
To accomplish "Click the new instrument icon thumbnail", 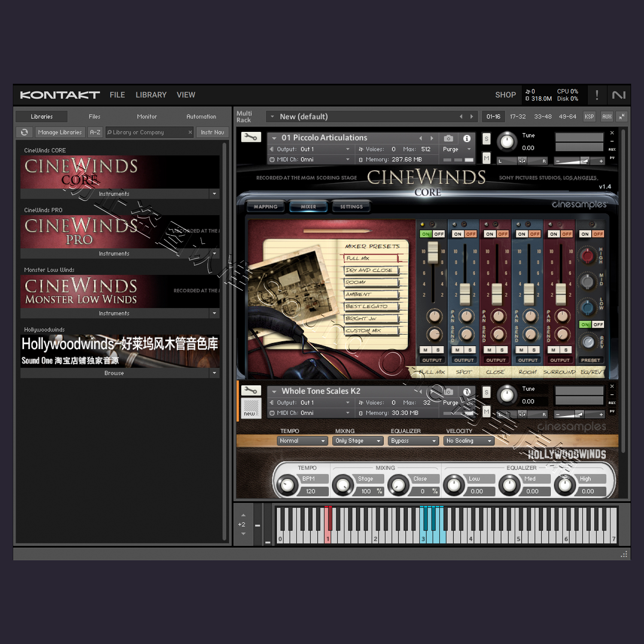I will [x=251, y=408].
